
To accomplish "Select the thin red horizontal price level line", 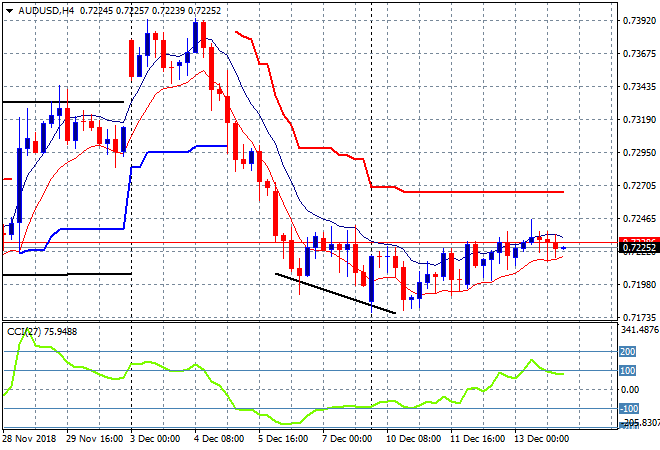I will click(x=310, y=243).
